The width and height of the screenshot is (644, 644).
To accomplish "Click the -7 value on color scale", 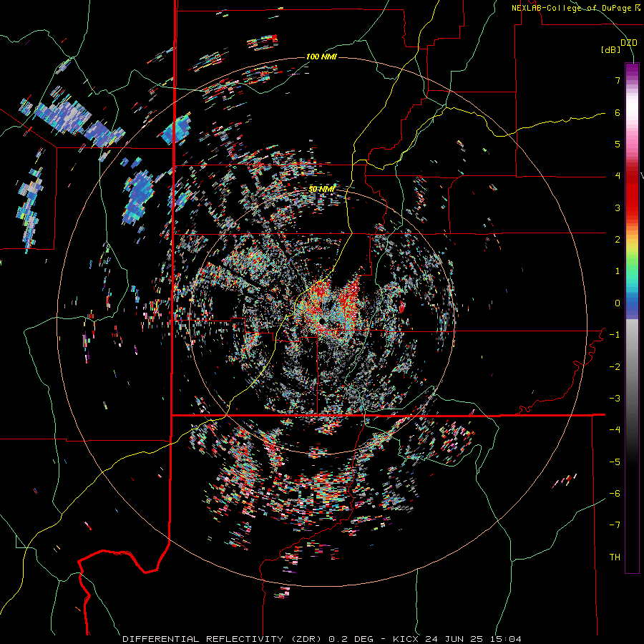I will (615, 525).
